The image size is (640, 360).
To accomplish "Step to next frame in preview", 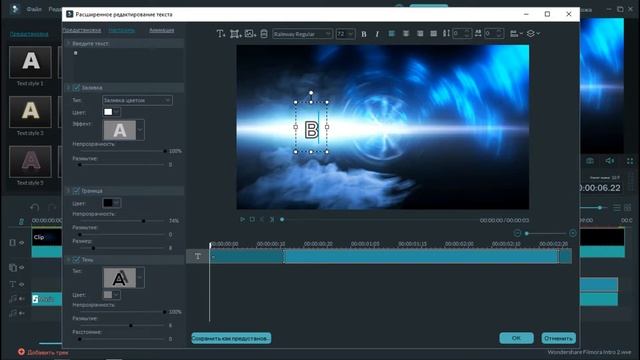I will coord(272,220).
